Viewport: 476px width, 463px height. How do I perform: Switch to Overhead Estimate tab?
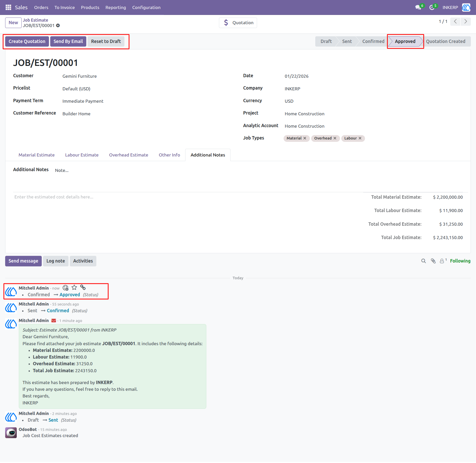(x=129, y=155)
